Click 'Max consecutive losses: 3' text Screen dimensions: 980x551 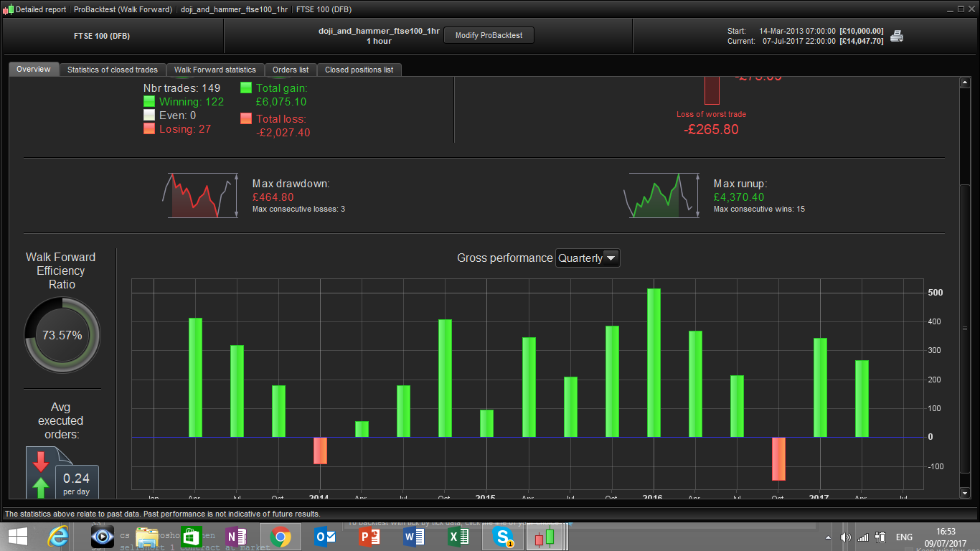pyautogui.click(x=298, y=209)
